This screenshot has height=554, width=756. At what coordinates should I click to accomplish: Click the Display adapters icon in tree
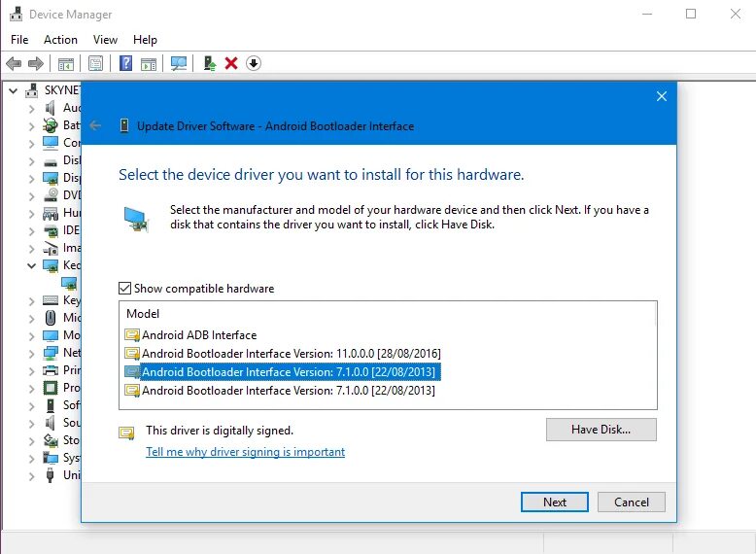coord(51,178)
